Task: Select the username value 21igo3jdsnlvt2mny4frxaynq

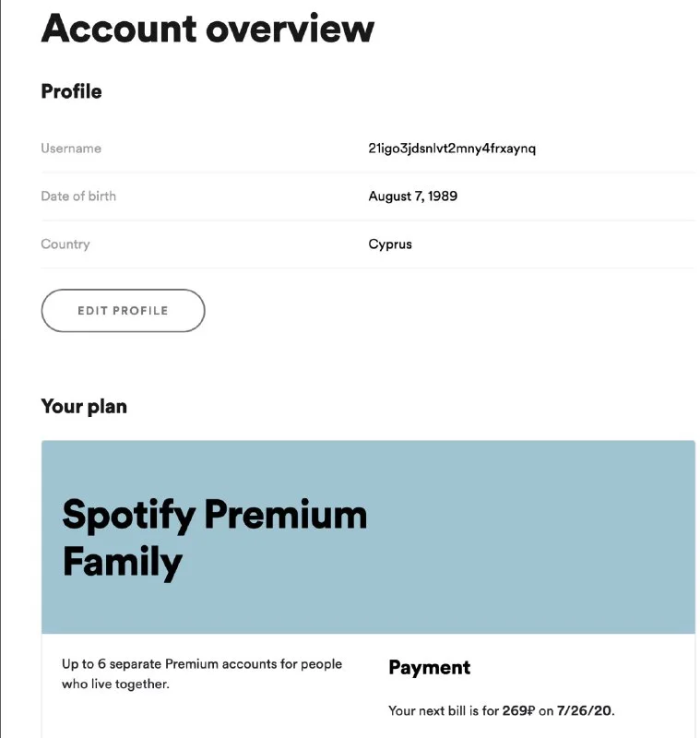Action: (x=451, y=149)
